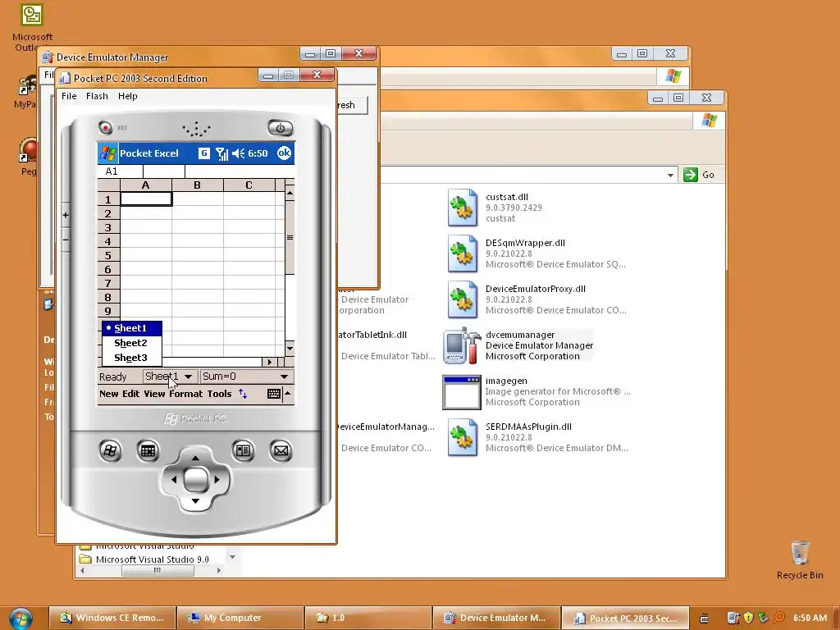
Task: Click the Refresh button in Device Emulator Manager
Action: (x=353, y=105)
